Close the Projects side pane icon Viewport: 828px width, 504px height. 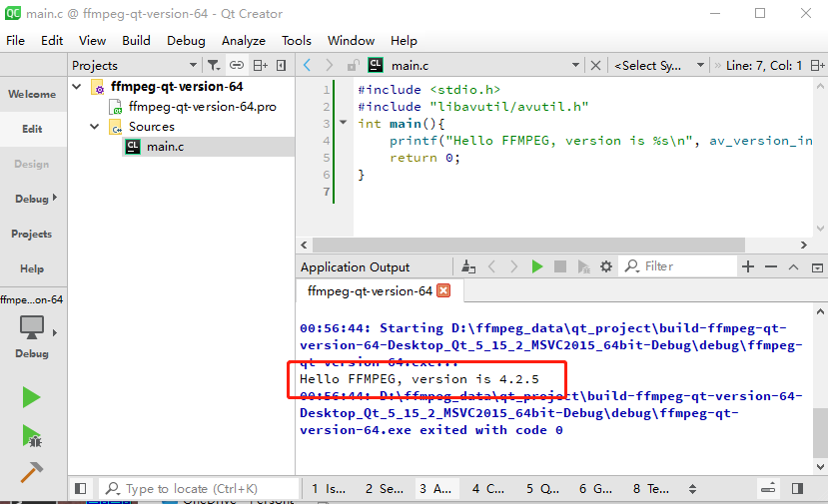click(282, 66)
